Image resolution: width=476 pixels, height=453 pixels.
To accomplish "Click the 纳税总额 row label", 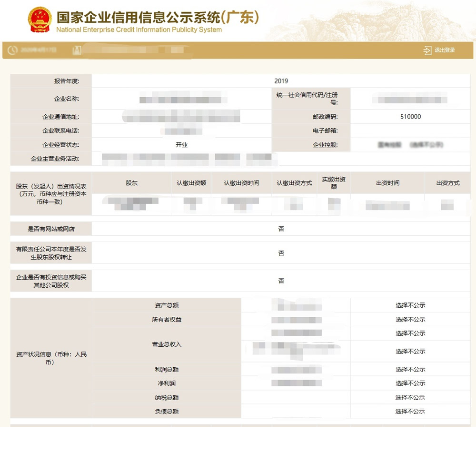I will pos(167,397).
